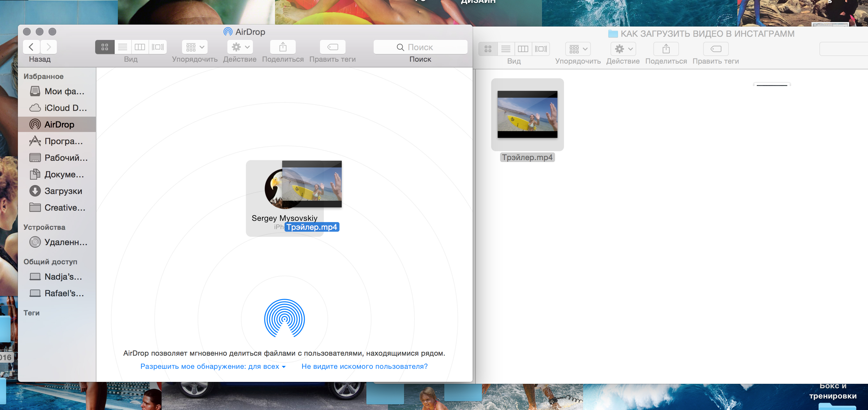Image resolution: width=868 pixels, height=410 pixels.
Task: Click the large blue AirDrop radar icon
Action: point(285,319)
